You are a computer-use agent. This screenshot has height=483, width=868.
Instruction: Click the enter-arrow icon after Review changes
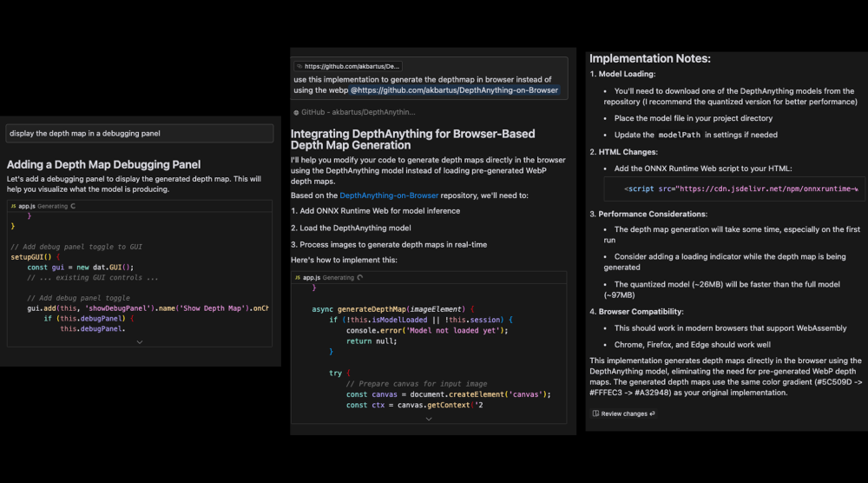pyautogui.click(x=652, y=414)
